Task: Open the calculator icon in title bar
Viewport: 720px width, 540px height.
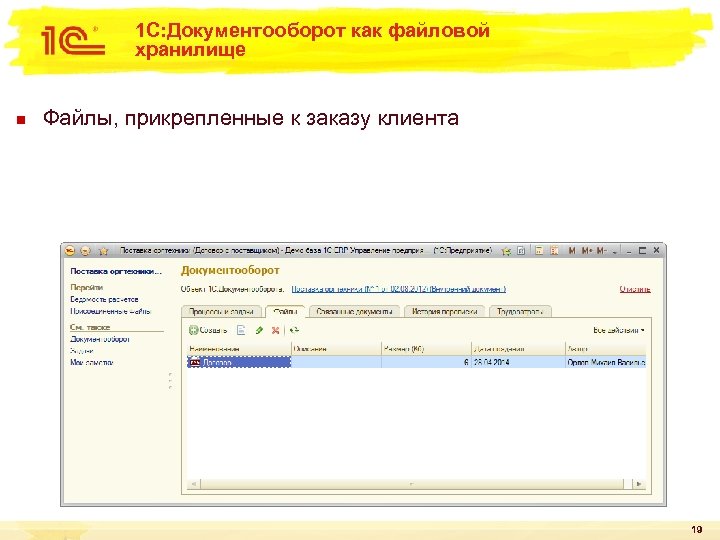Action: click(x=539, y=251)
